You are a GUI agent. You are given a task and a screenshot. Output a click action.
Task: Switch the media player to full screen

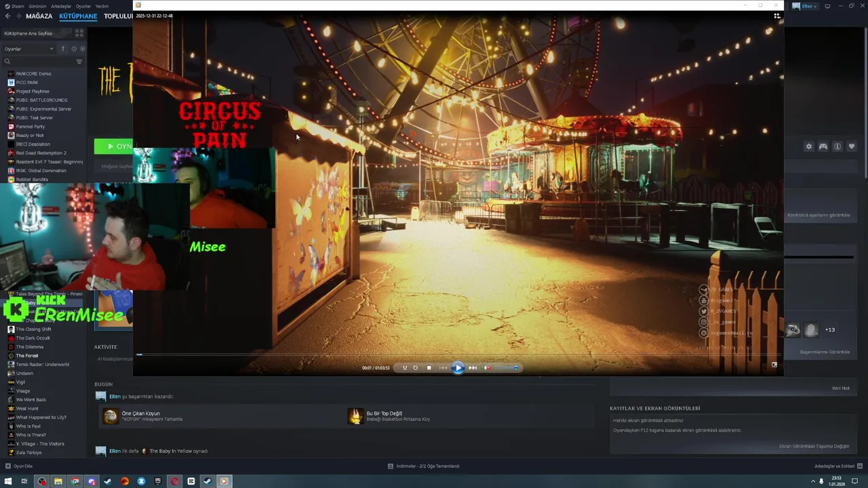[774, 365]
